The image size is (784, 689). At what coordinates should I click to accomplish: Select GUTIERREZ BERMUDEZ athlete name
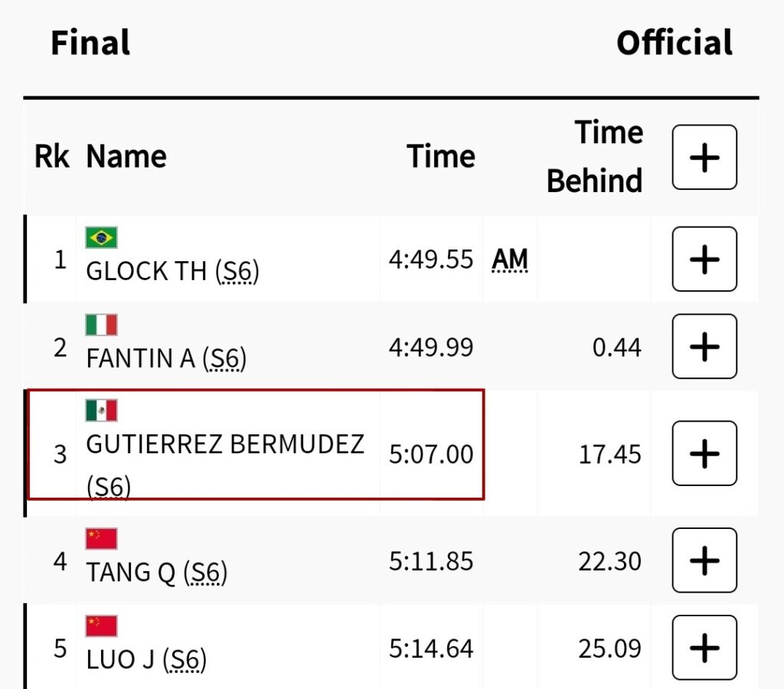pyautogui.click(x=224, y=444)
